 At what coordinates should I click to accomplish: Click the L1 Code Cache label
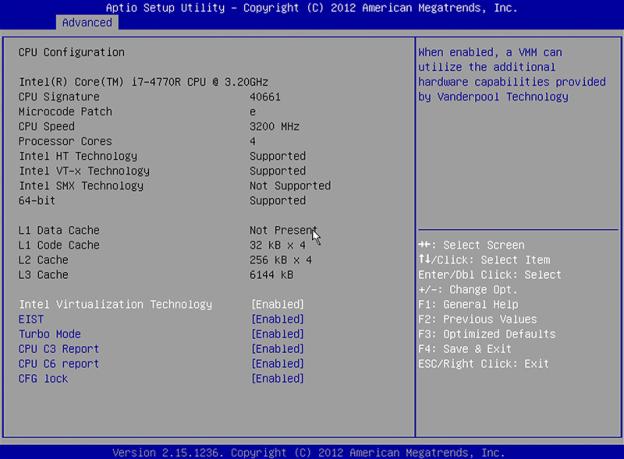(x=59, y=245)
